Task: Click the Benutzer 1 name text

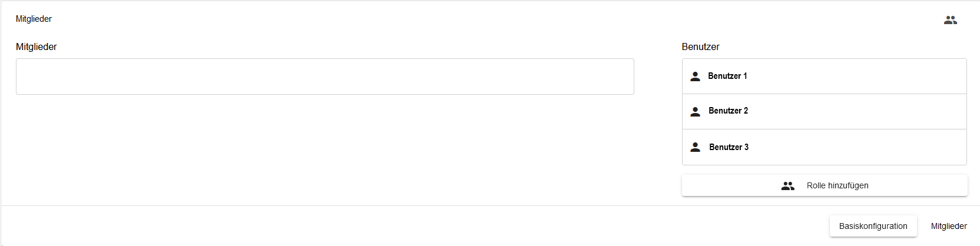Action: [727, 76]
